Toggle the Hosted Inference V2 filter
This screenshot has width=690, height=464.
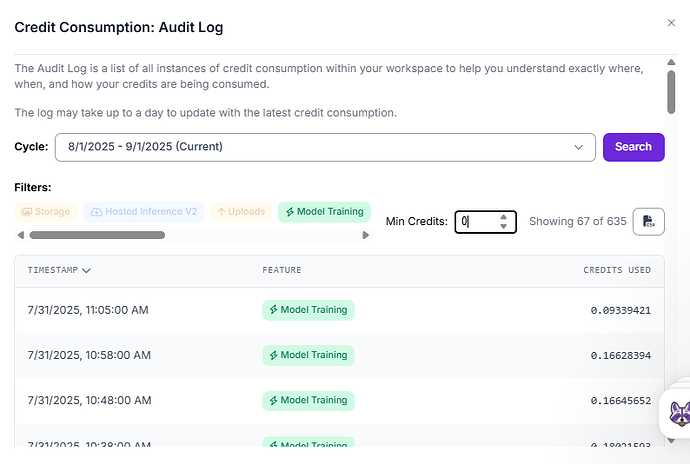[x=143, y=212]
